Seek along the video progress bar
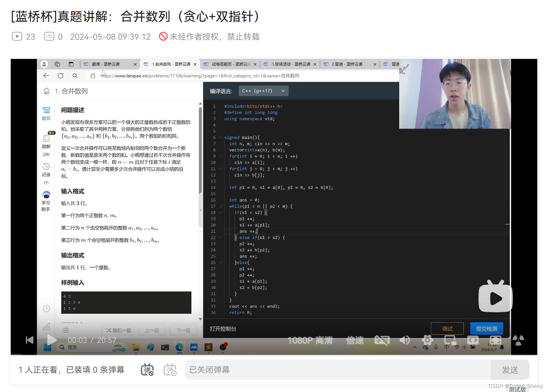 click(x=274, y=354)
